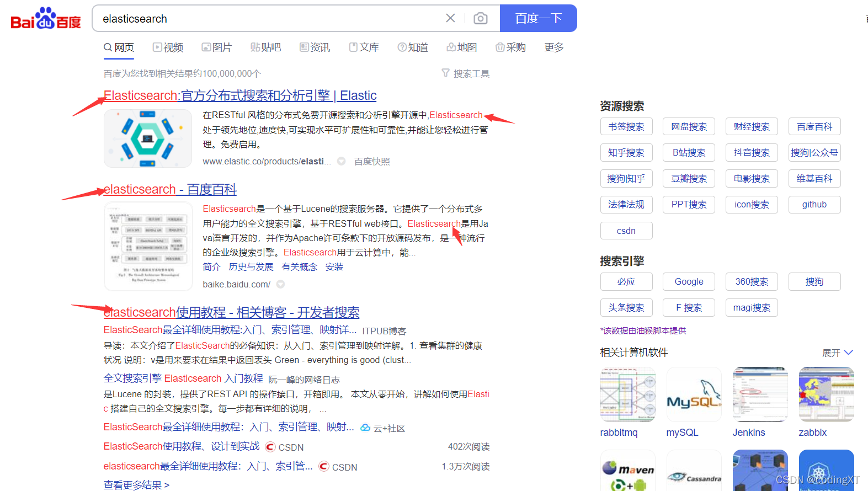Expand the 更多 menu

click(x=554, y=47)
